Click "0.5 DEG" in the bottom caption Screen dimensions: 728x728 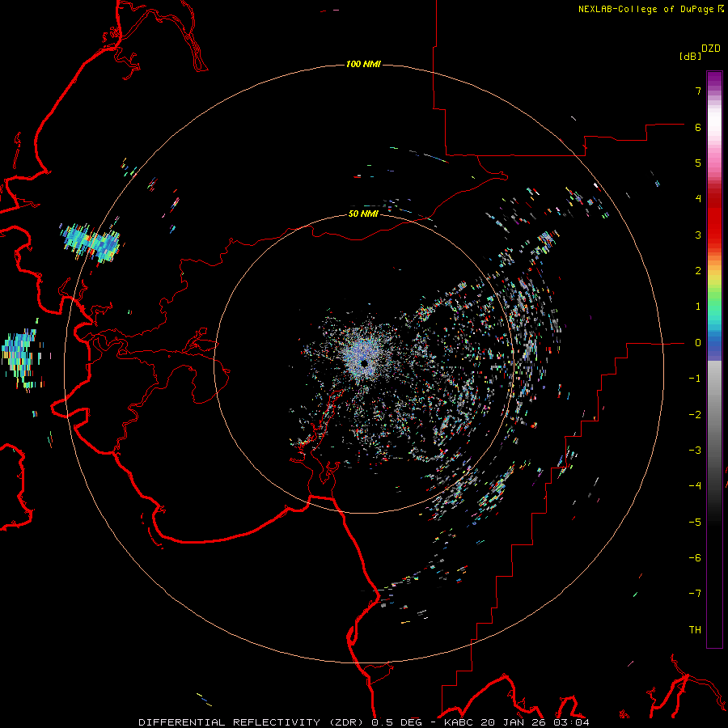point(396,722)
